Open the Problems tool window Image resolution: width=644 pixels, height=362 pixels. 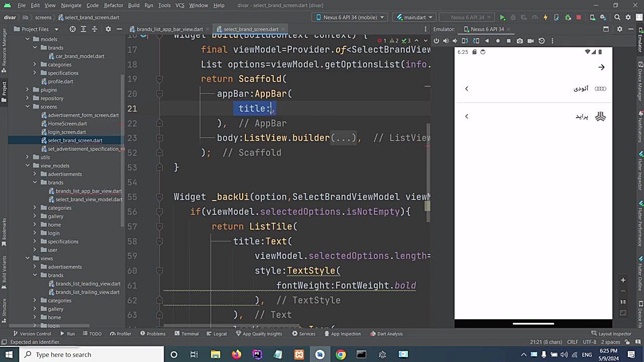(x=153, y=334)
